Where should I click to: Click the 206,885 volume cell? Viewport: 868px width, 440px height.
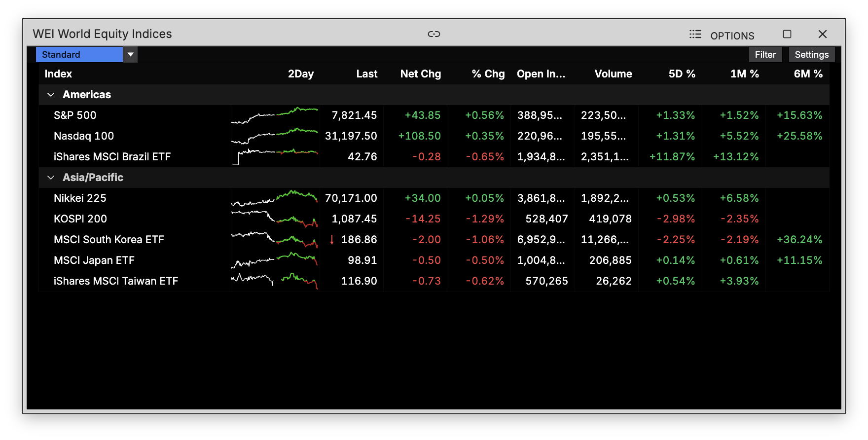(x=611, y=260)
